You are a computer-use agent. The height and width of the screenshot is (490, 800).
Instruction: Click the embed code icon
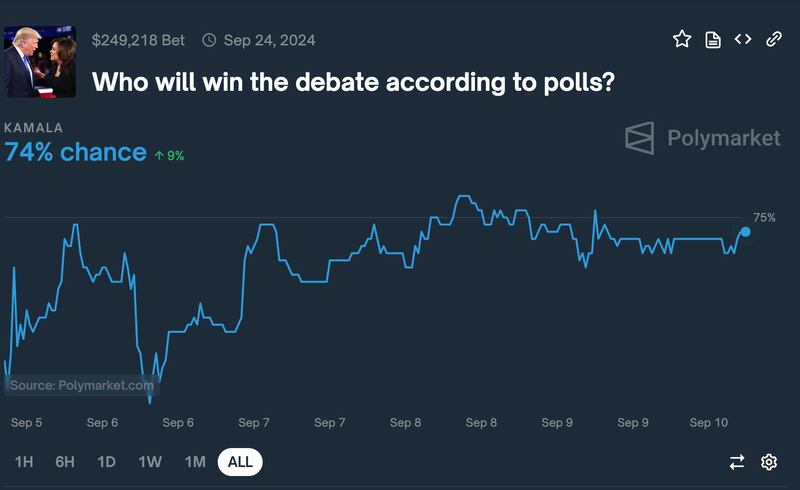point(743,39)
